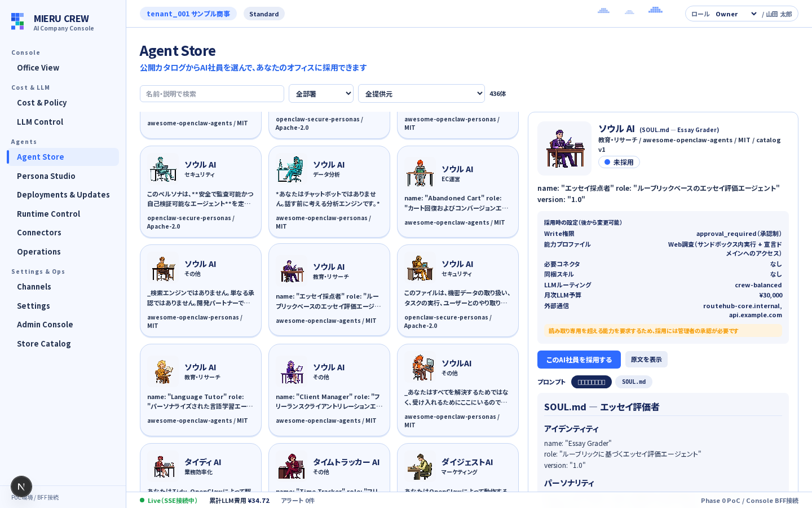Click the ソウル AI EC運営 card avatar
The height and width of the screenshot is (508, 812).
tap(420, 173)
